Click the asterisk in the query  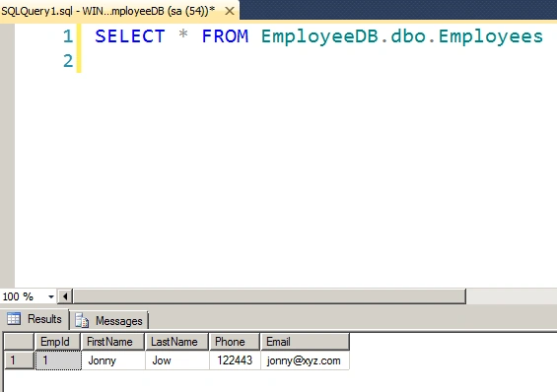(183, 34)
